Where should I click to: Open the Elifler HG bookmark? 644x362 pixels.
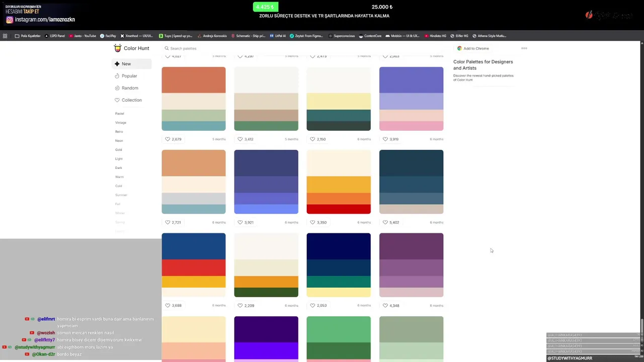(x=459, y=36)
